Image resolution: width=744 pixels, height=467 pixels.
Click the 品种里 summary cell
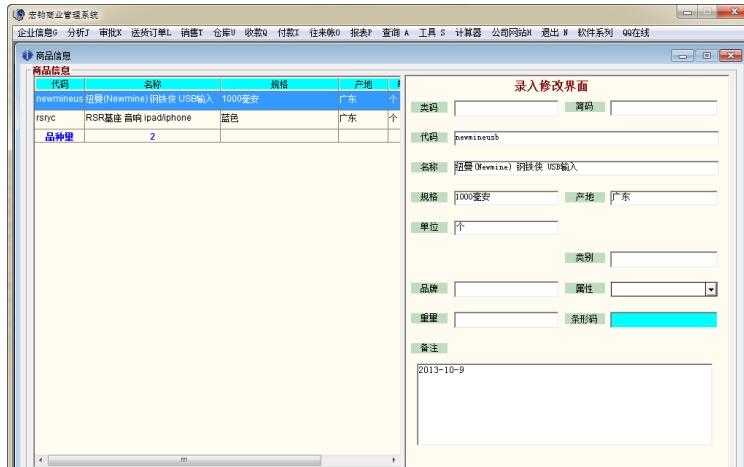pos(60,137)
